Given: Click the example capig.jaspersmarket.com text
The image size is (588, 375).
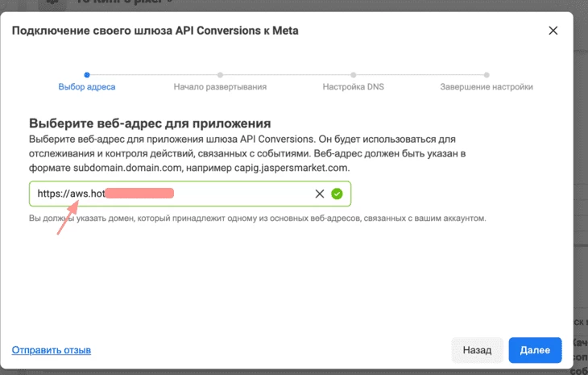Looking at the screenshot, I should tap(292, 168).
